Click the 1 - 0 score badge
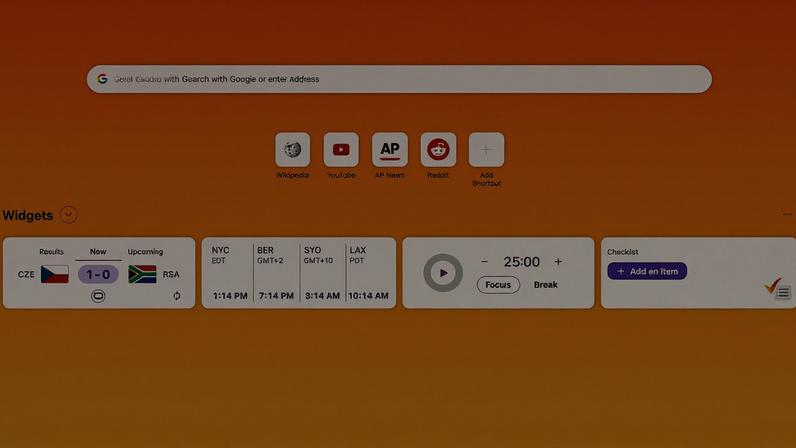This screenshot has width=796, height=448. click(98, 274)
